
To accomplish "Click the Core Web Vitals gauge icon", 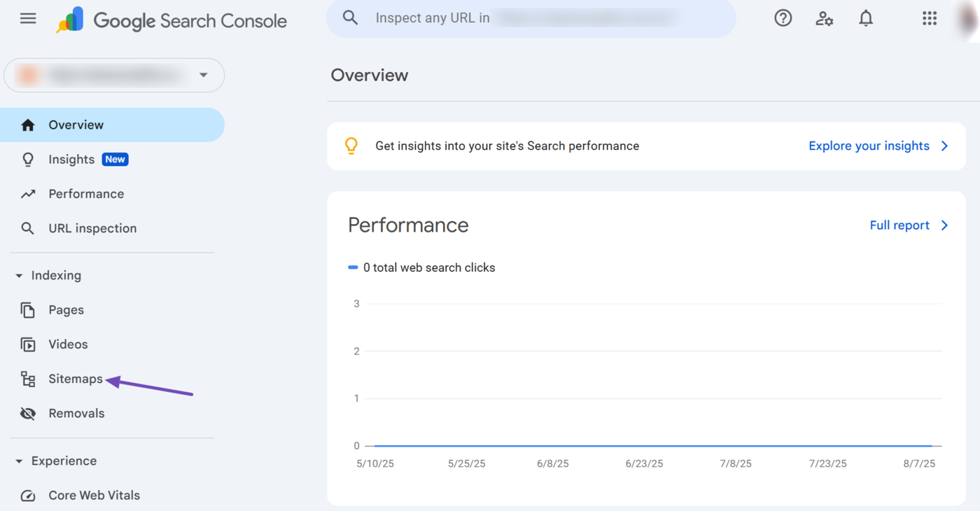I will [28, 496].
